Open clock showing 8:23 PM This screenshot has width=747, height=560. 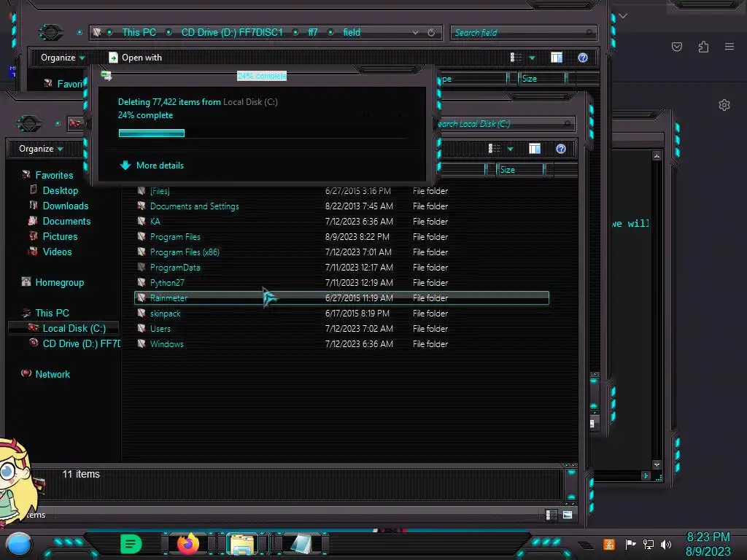pos(708,544)
